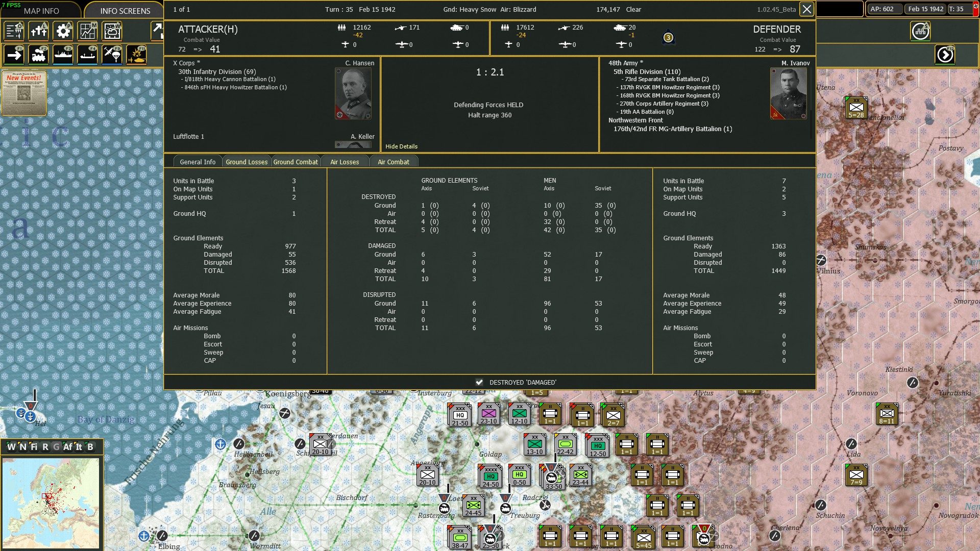Open 5th Rifle Division (110) details
Viewport: 980px width, 551px height.
(x=647, y=72)
